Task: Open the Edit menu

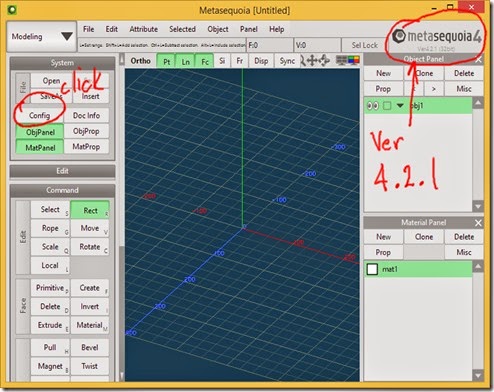Action: tap(111, 29)
